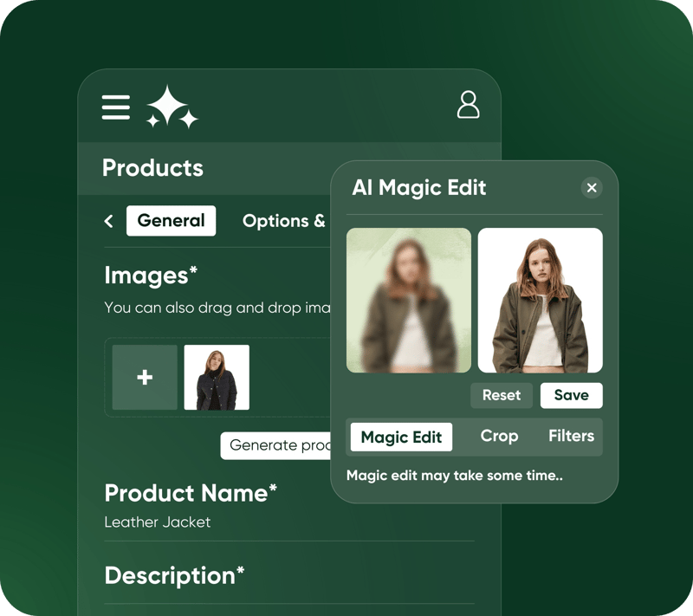Viewport: 693px width, 616px height.
Task: Click Save in AI Magic Edit
Action: (x=571, y=395)
